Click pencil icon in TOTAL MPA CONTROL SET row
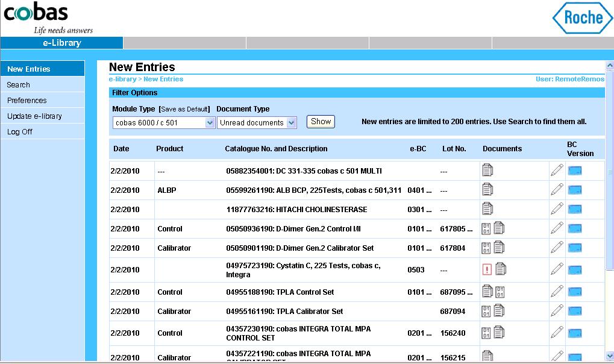Screen dimensions: 614x364 [557, 332]
